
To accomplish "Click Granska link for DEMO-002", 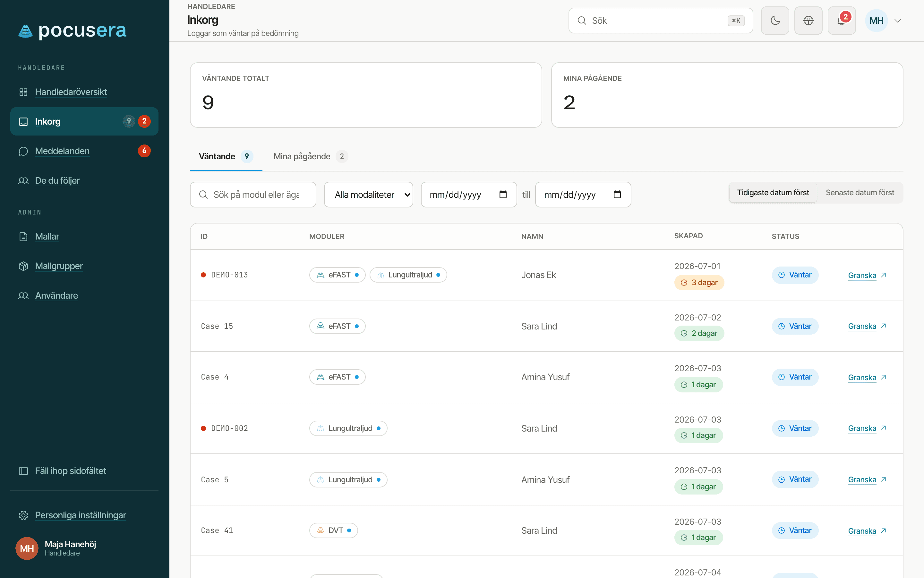I will point(867,429).
